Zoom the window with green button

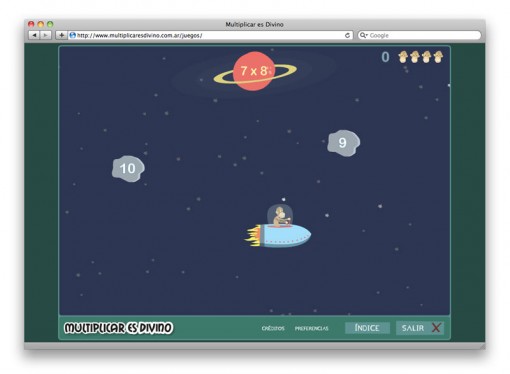pos(50,24)
